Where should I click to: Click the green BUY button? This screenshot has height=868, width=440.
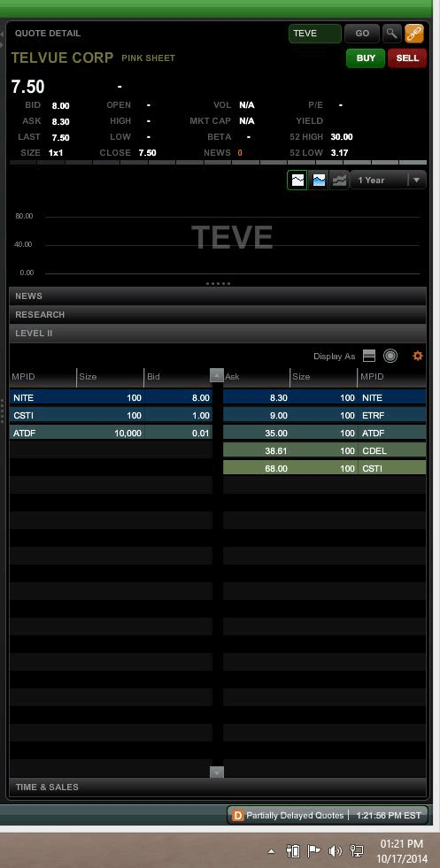point(366,58)
